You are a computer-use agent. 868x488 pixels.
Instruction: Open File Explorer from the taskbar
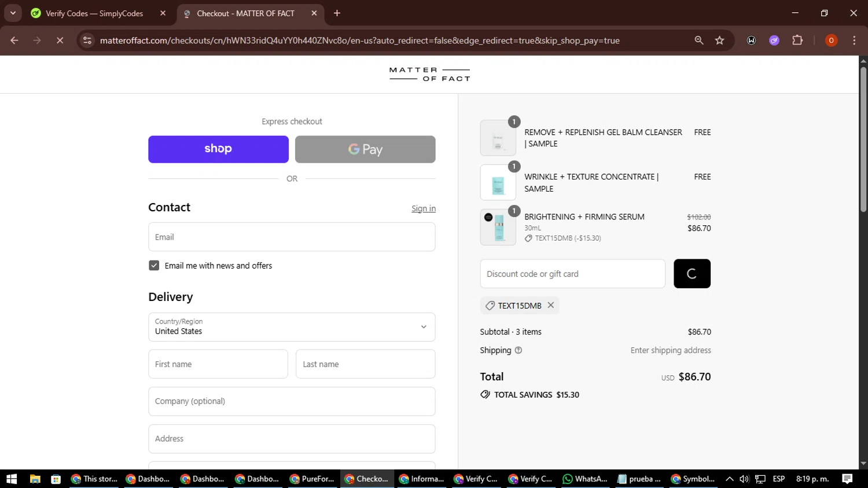click(35, 479)
